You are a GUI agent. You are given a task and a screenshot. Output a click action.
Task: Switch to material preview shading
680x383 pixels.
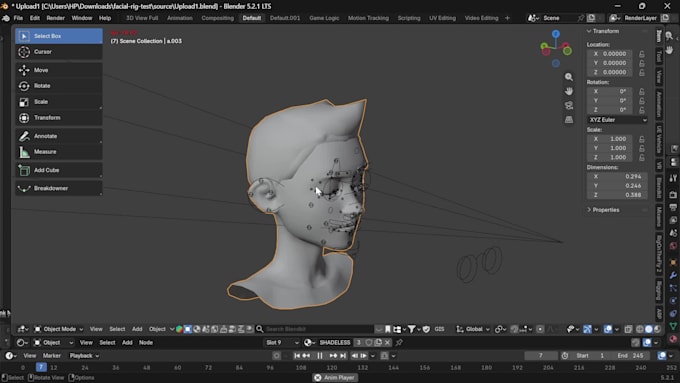click(657, 329)
